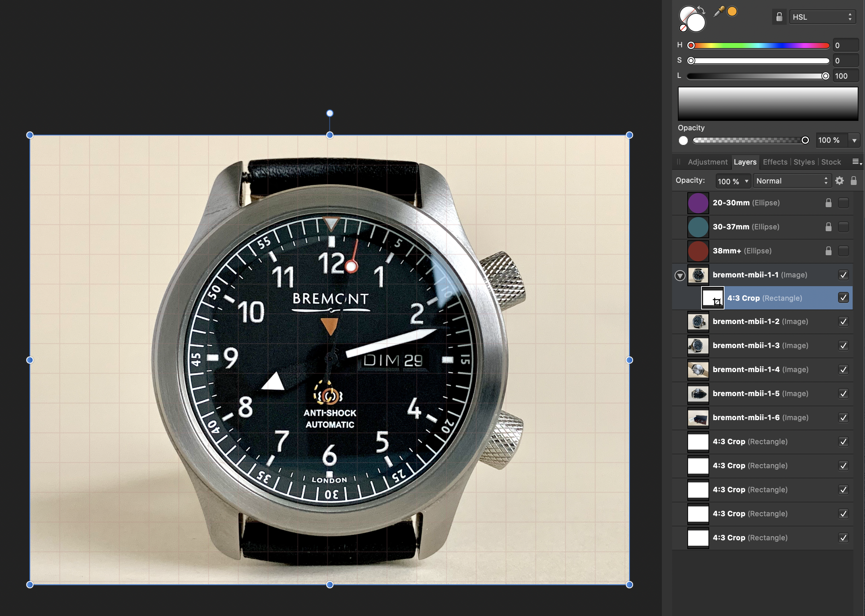
Task: Click the bremont-mbii-1-6 layer thumbnail
Action: tap(698, 418)
